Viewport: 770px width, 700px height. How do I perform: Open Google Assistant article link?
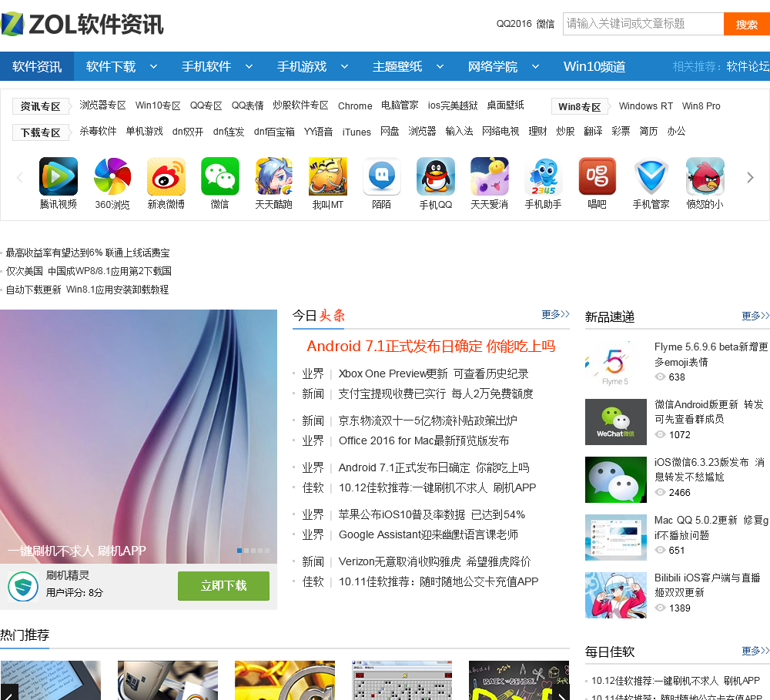[428, 534]
